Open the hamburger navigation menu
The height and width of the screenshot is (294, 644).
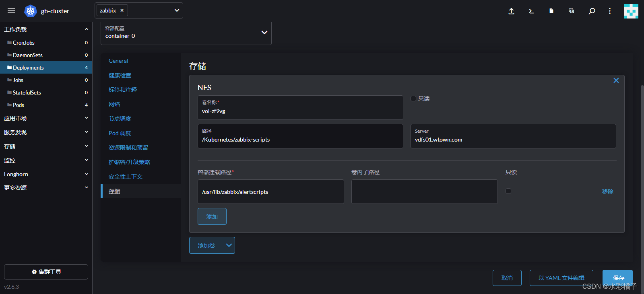click(11, 11)
